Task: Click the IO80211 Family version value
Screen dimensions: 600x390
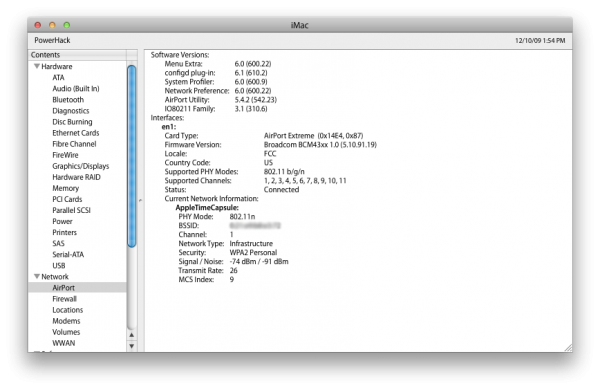Action: [251, 109]
